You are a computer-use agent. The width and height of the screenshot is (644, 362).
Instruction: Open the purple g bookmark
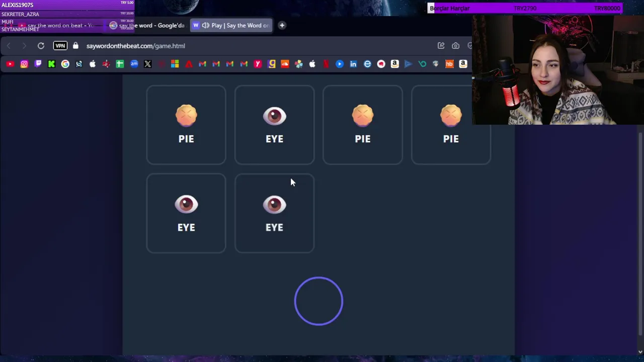(x=272, y=64)
